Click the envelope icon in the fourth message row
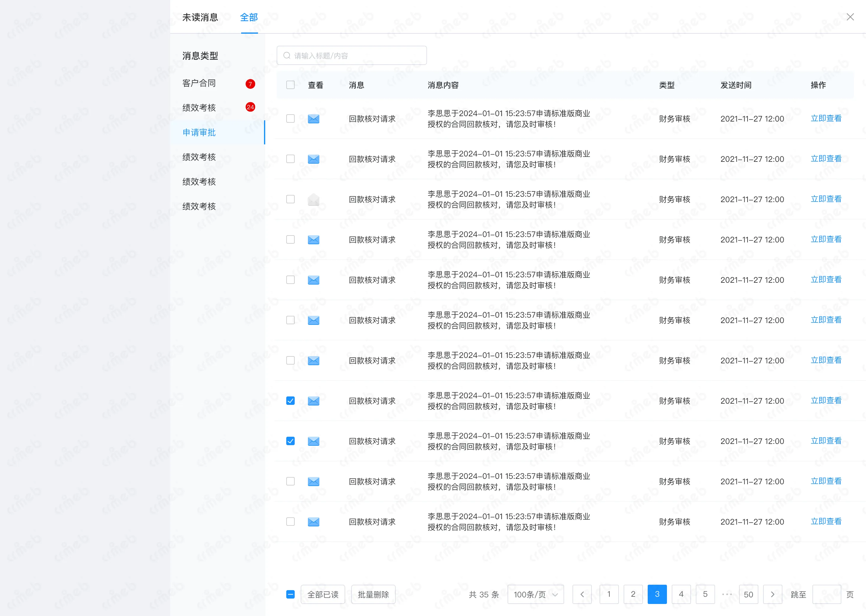The height and width of the screenshot is (616, 866). tap(313, 240)
